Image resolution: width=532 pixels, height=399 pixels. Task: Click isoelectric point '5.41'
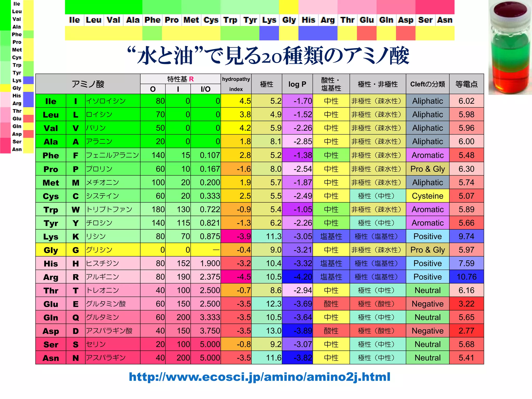(467, 358)
